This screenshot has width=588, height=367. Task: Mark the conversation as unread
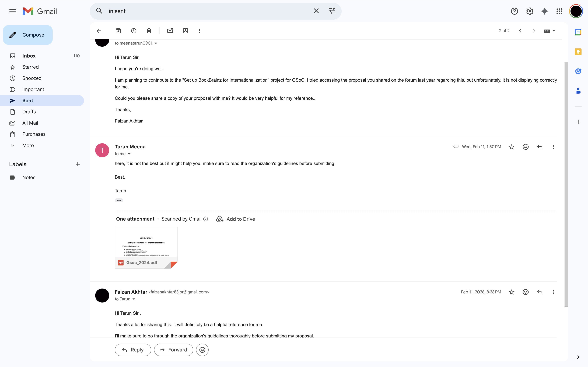click(170, 31)
